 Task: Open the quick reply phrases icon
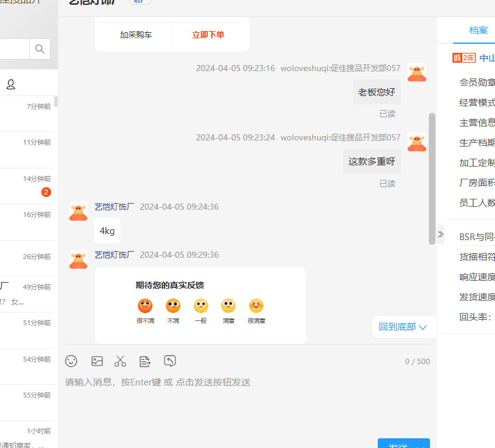pos(145,361)
